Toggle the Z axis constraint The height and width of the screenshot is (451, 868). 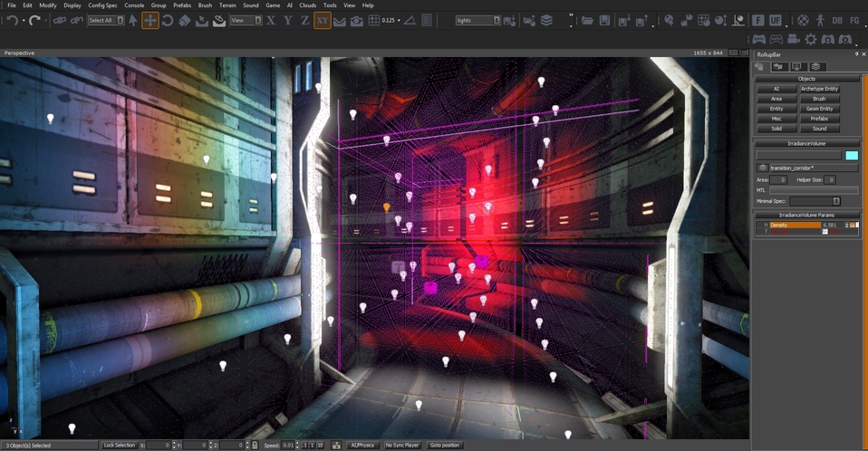point(305,20)
